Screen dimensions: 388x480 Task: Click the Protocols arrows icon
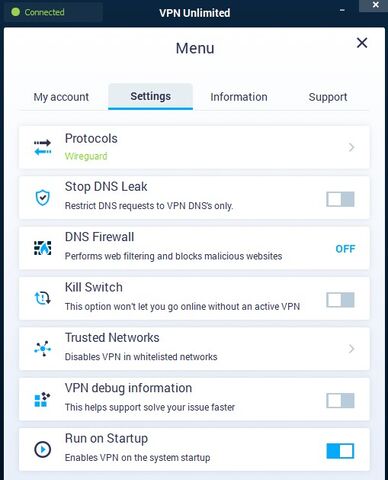(x=43, y=147)
